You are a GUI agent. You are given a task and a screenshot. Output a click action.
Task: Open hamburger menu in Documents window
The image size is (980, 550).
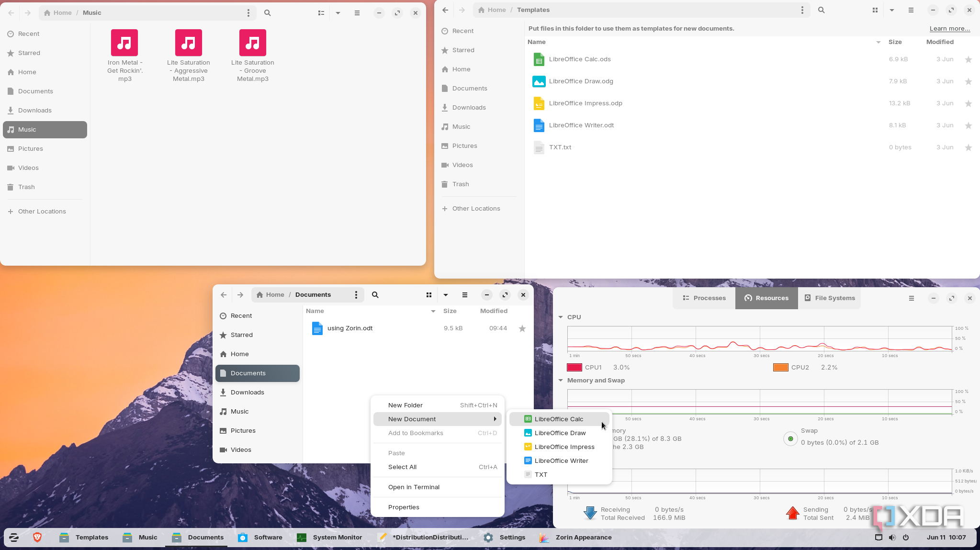[x=465, y=295]
